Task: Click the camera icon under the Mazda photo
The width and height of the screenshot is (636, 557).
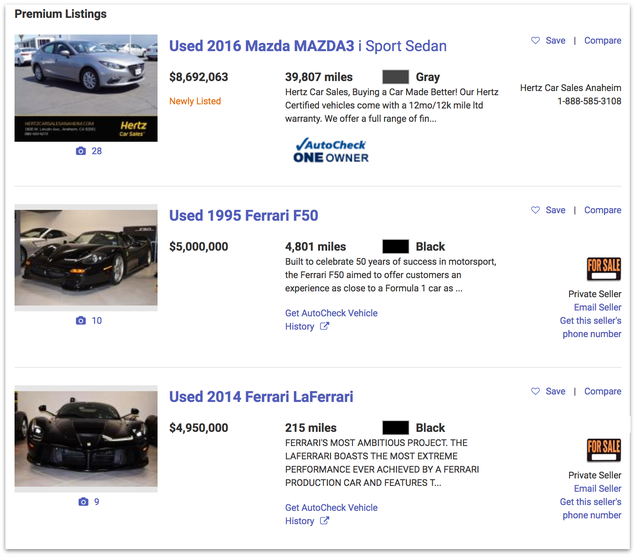Action: pyautogui.click(x=81, y=151)
